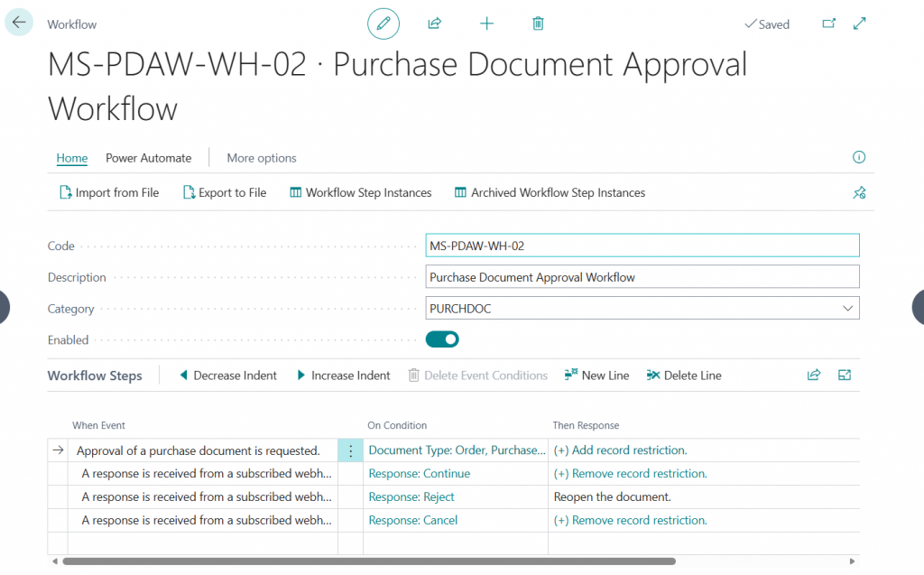924x575 pixels.
Task: Expand the page to full screen
Action: (859, 23)
